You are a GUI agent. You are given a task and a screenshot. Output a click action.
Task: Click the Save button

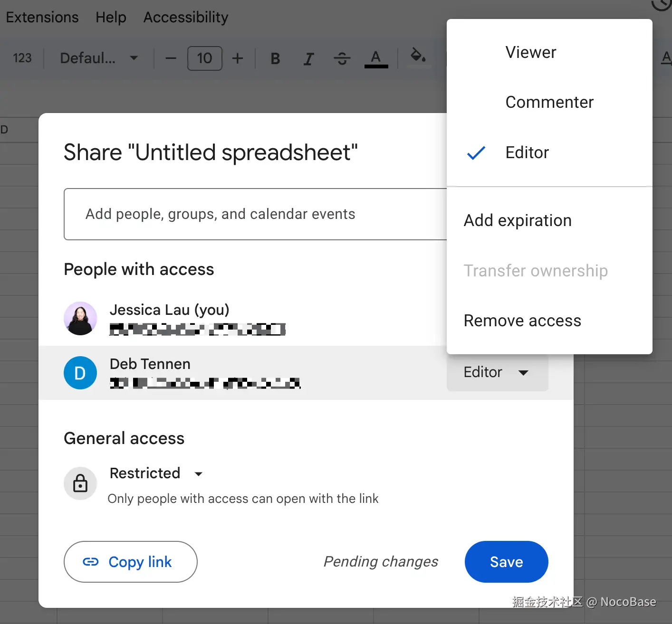click(x=506, y=561)
